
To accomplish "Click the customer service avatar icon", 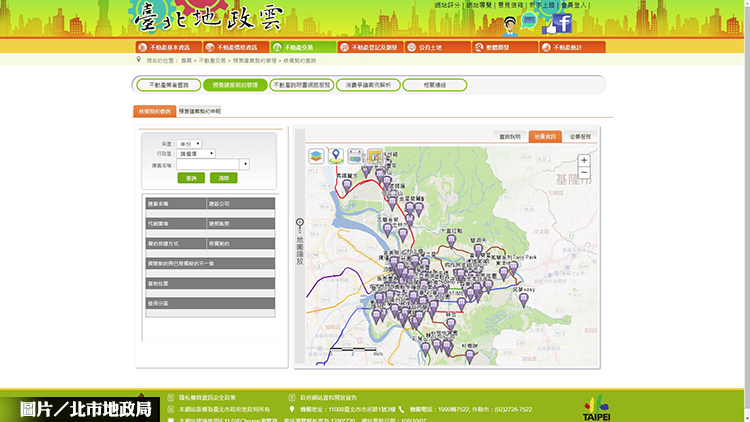I will click(511, 24).
